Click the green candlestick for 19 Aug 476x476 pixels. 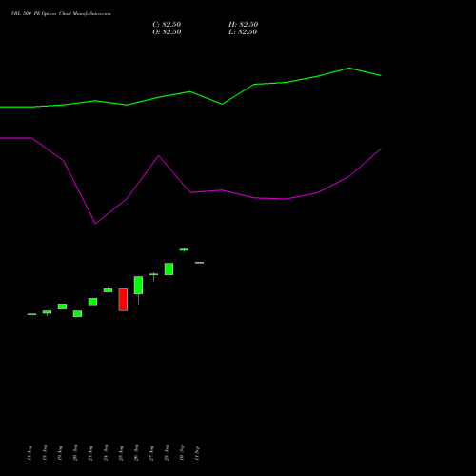pyautogui.click(x=62, y=307)
